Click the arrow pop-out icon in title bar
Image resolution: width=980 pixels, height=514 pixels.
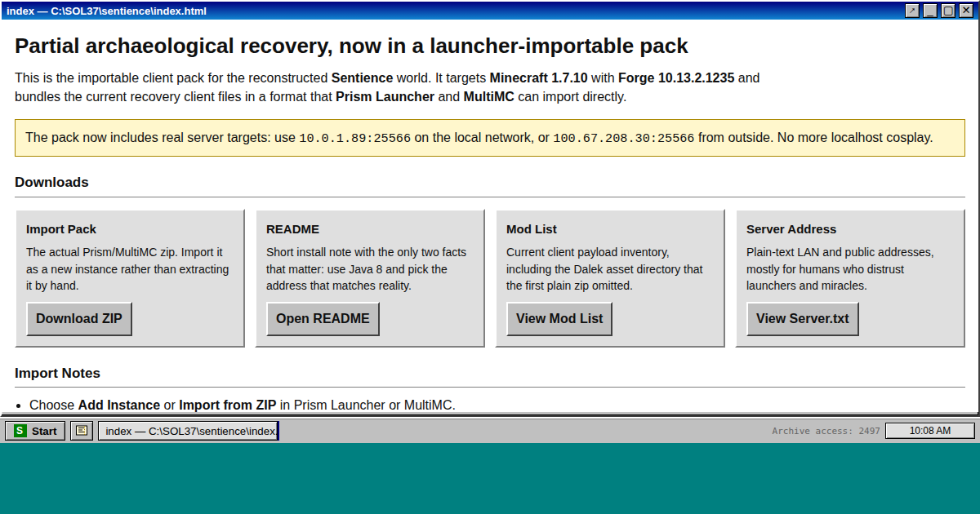pos(912,11)
